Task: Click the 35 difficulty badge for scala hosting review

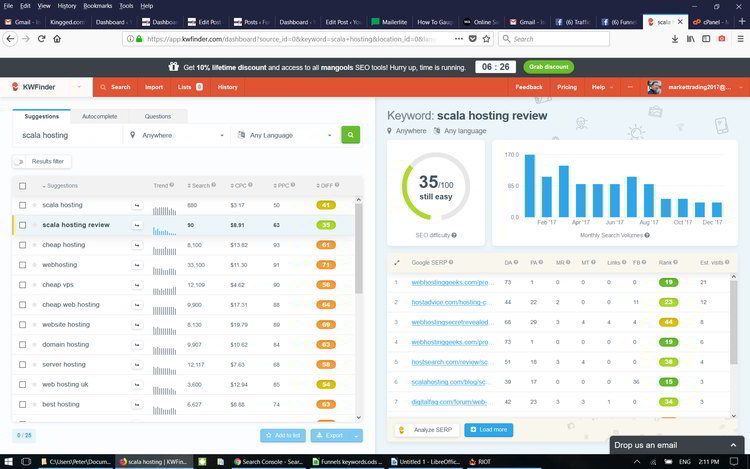Action: [326, 225]
